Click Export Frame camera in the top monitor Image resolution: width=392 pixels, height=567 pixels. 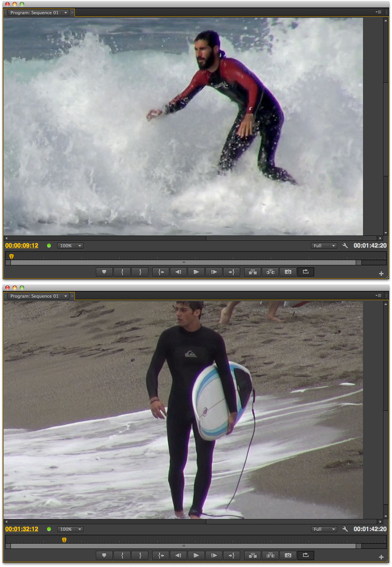click(x=288, y=272)
